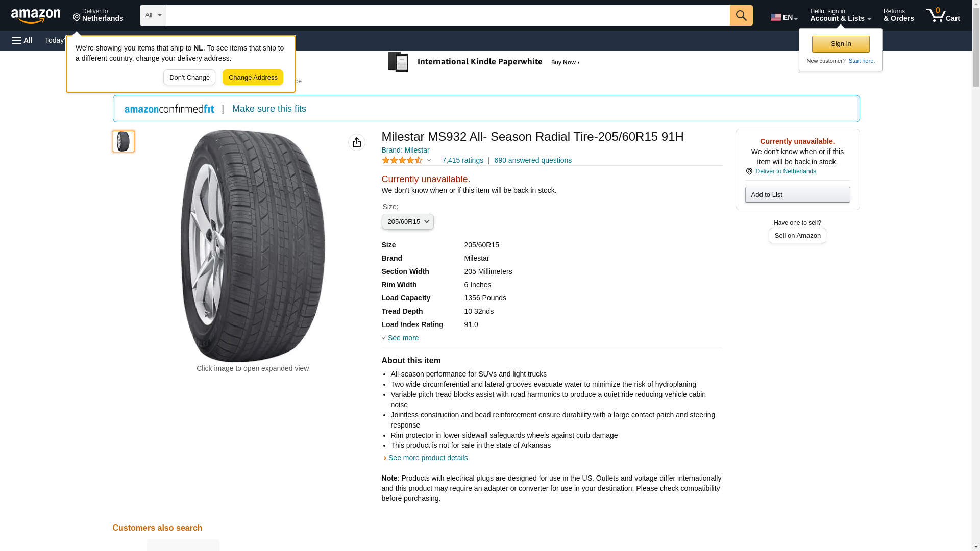This screenshot has height=551, width=980.
Task: Click the Amazon Confirmed Fit logo
Action: tap(169, 109)
